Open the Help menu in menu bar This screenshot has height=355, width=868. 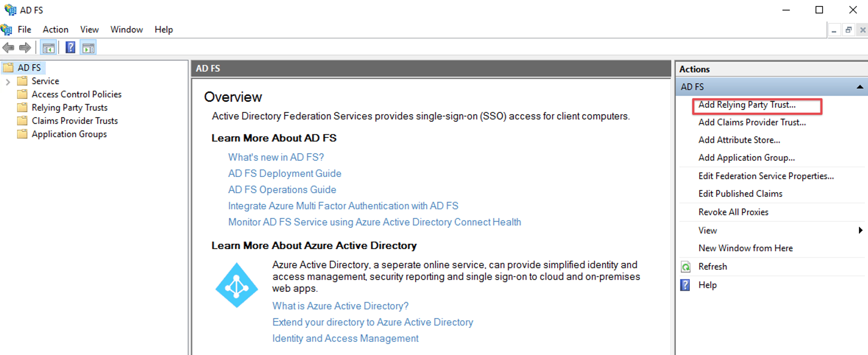163,29
